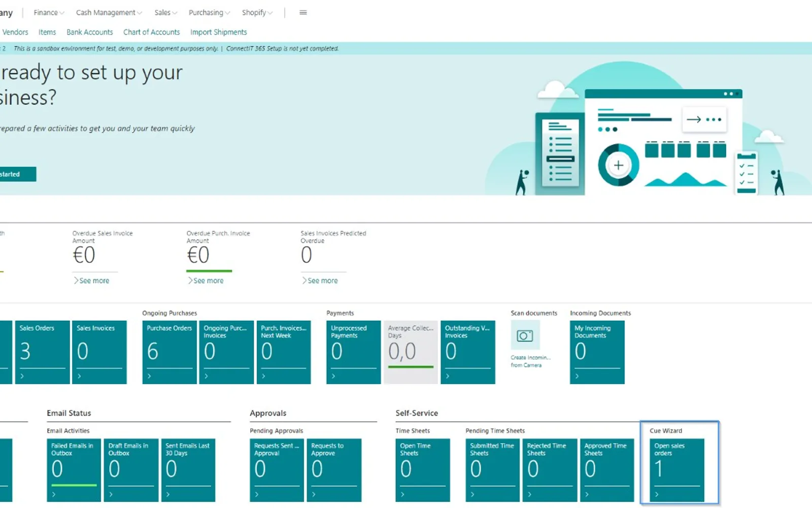Click the arrow on the Purchase Orders tile

pos(149,376)
